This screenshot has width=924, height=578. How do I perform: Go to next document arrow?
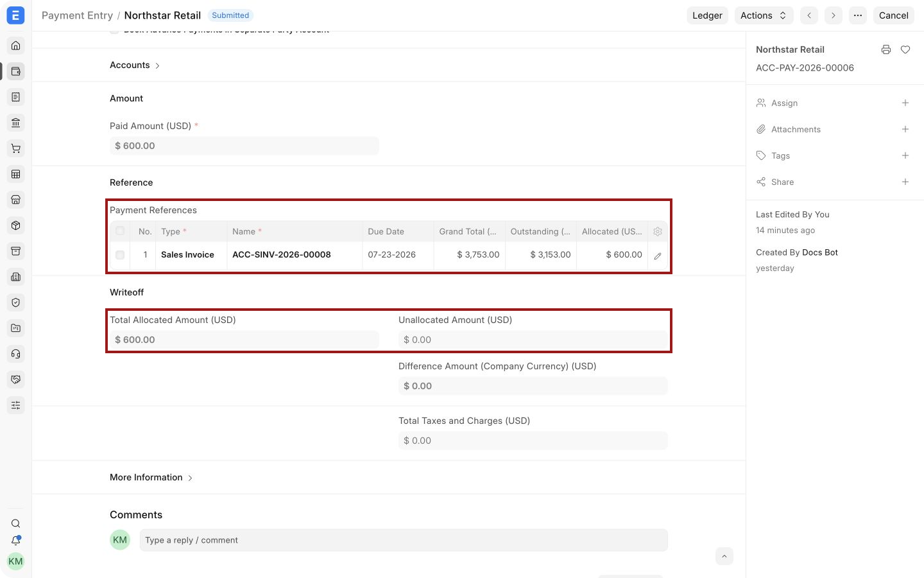pos(834,15)
